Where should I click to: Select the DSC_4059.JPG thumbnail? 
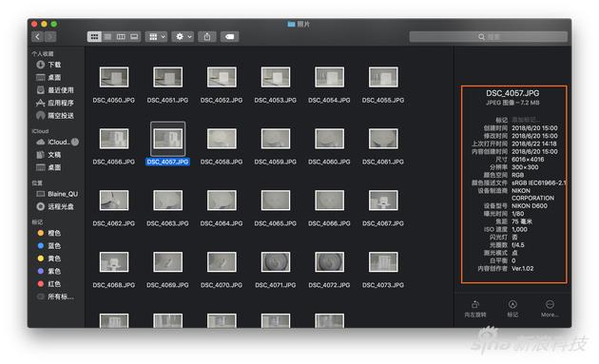pyautogui.click(x=276, y=138)
